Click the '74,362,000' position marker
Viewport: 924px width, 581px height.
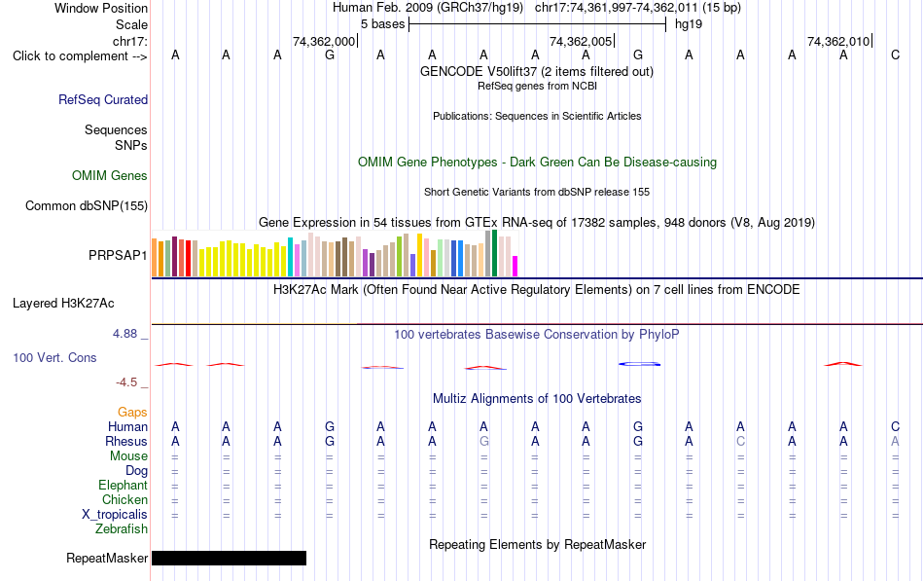point(324,41)
